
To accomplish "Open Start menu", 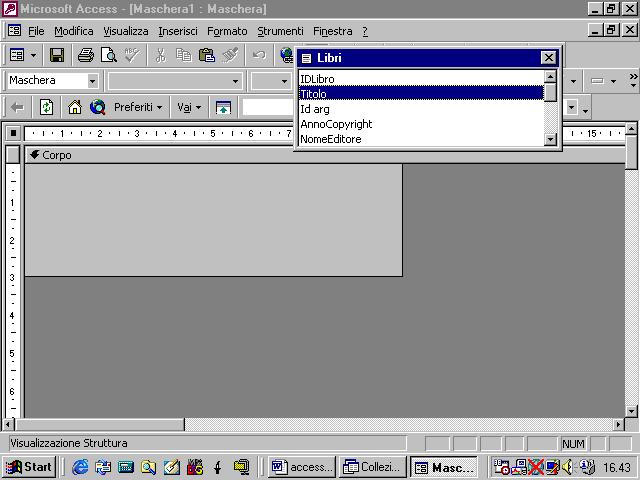I will coord(29,467).
